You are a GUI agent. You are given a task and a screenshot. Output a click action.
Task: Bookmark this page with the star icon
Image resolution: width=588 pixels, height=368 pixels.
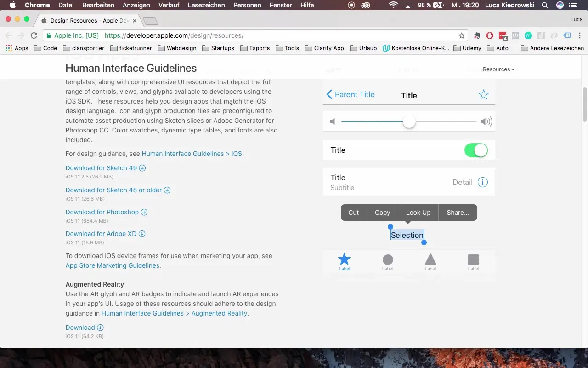coord(462,35)
